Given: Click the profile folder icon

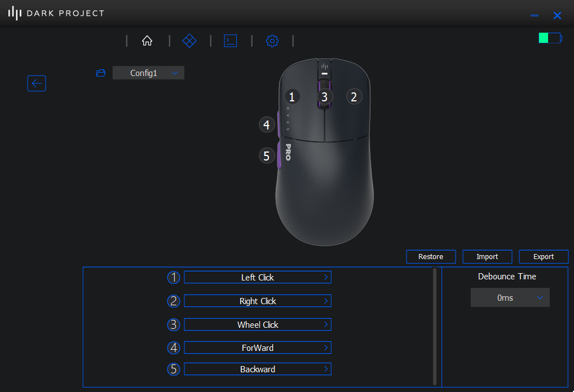Looking at the screenshot, I should (x=101, y=73).
